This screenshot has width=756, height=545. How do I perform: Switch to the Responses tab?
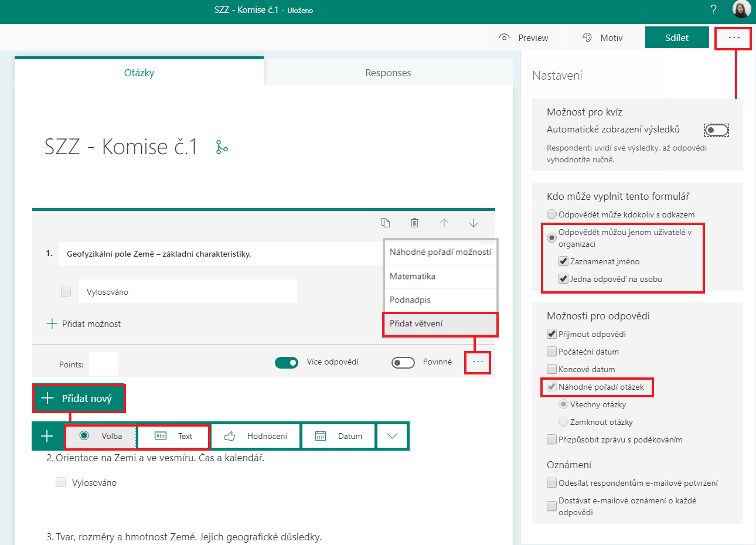tap(388, 73)
